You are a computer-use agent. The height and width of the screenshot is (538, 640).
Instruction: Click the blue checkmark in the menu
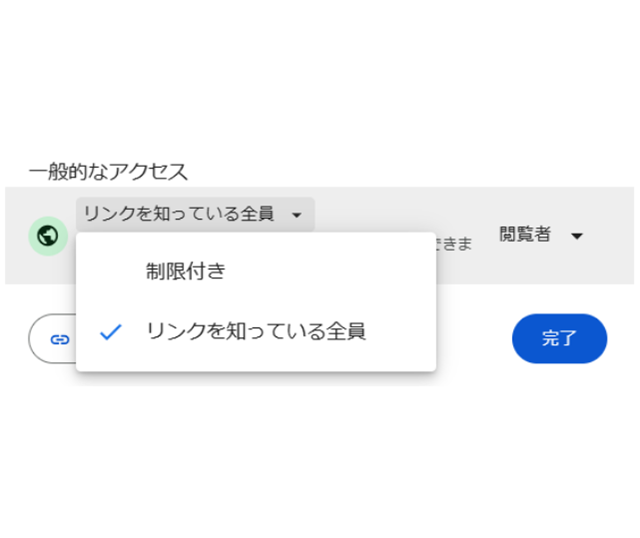tap(110, 332)
